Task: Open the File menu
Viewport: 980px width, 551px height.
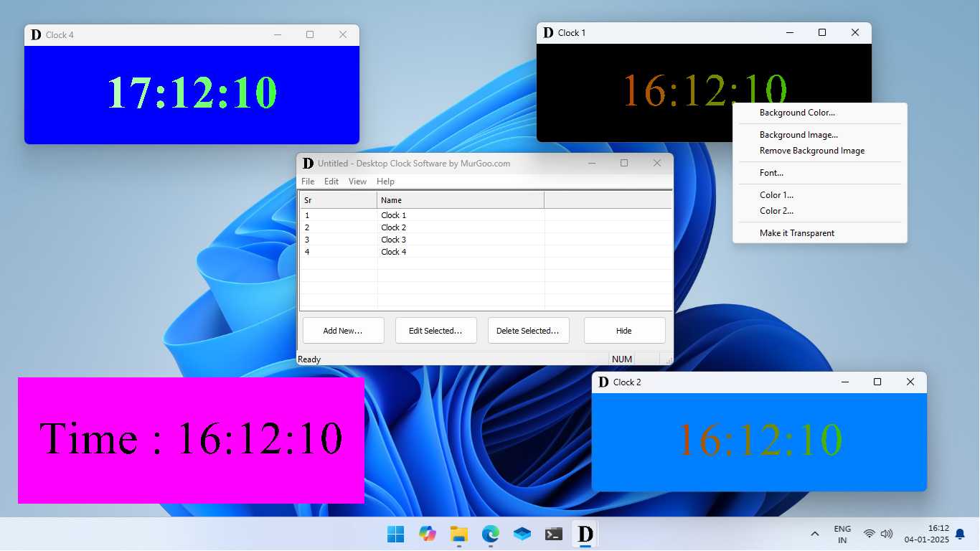Action: click(x=308, y=181)
